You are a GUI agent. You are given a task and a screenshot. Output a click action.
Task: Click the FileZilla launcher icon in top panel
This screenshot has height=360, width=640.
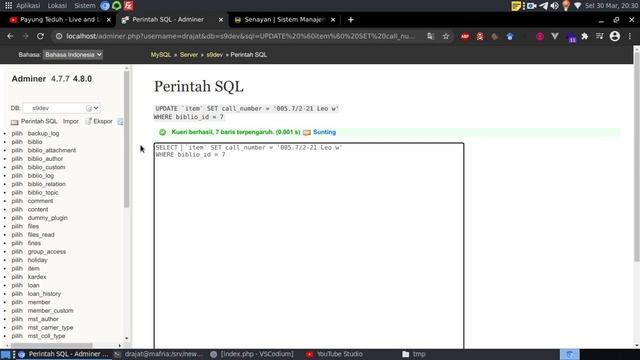coord(129,5)
